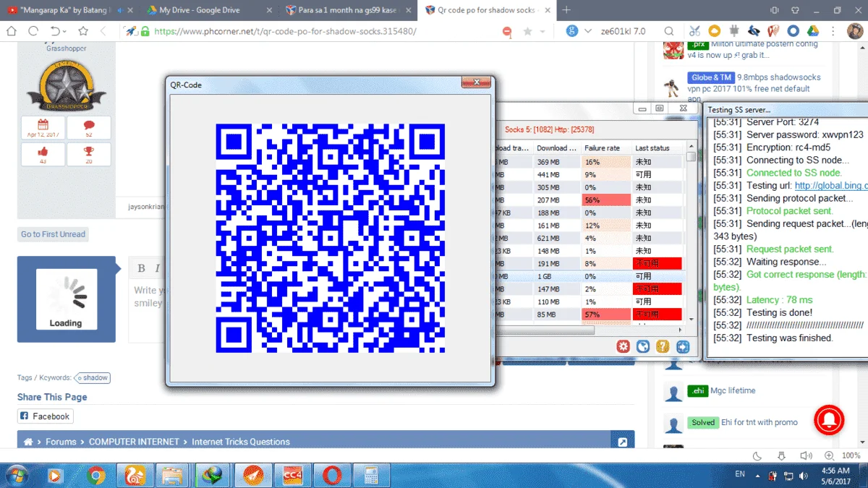This screenshot has width=868, height=488.
Task: Click the red notification bell button
Action: tap(830, 420)
